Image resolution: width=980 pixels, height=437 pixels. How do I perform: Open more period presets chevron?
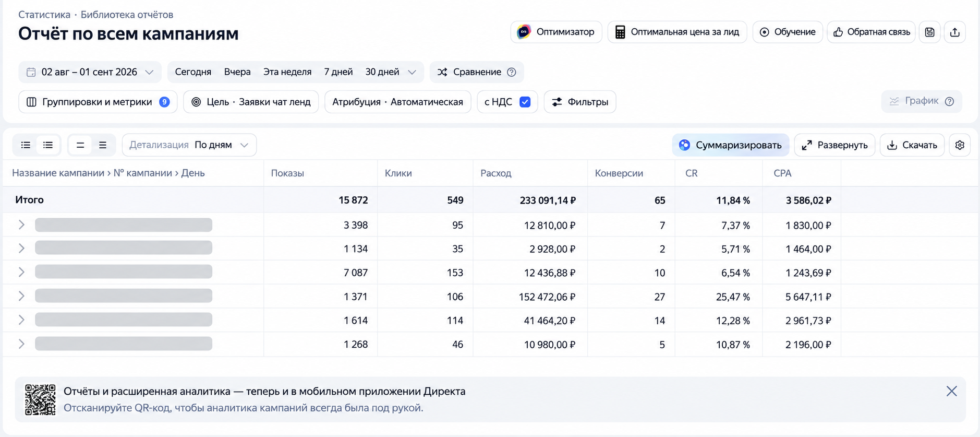(412, 72)
